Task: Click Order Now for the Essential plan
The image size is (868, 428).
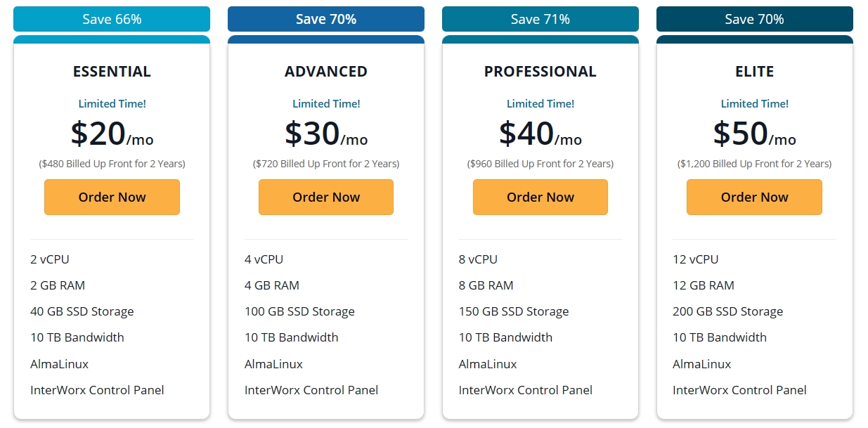Action: pos(112,197)
